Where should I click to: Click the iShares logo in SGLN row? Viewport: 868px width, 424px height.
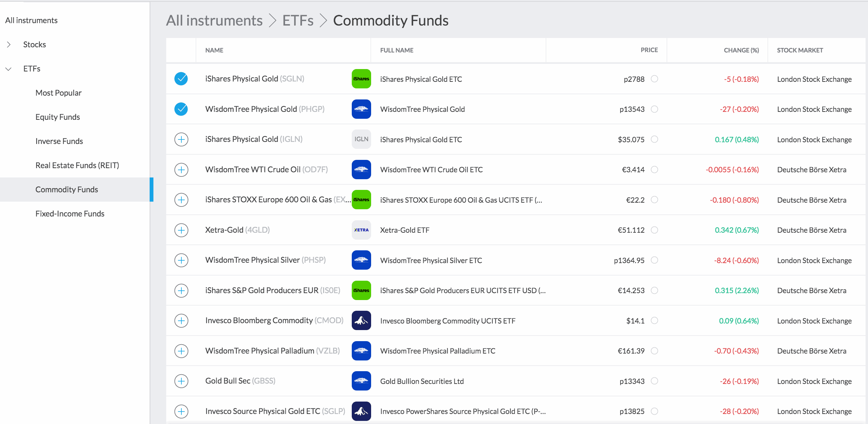point(361,79)
